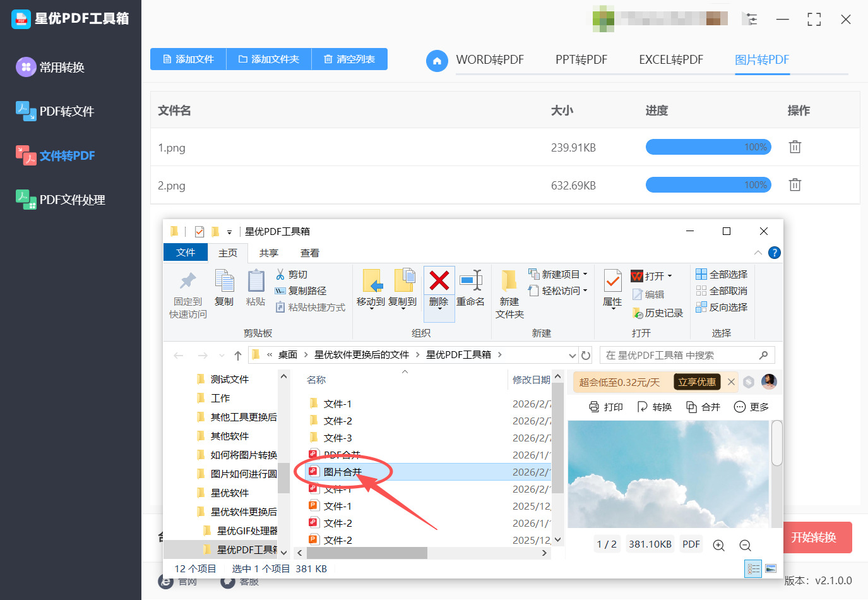Image resolution: width=868 pixels, height=600 pixels.
Task: Click the 清空列表 button
Action: click(349, 59)
